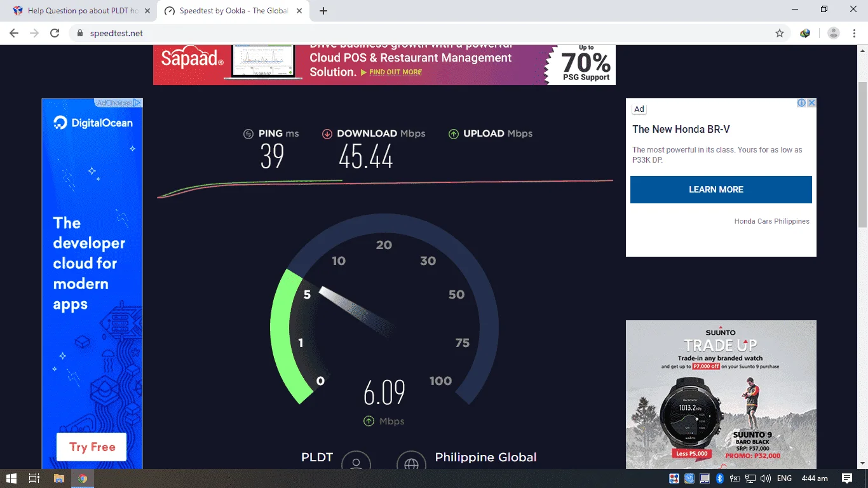Click the Honda Cars Philippines link
868x488 pixels.
click(x=772, y=221)
